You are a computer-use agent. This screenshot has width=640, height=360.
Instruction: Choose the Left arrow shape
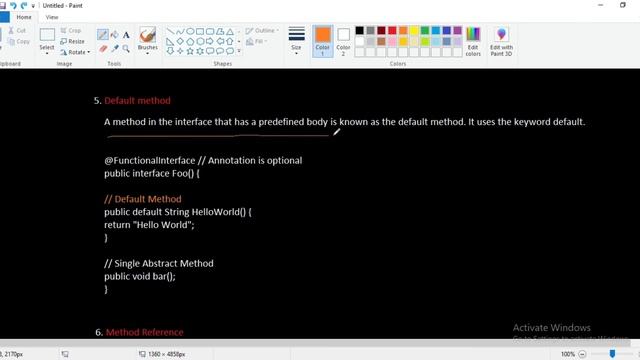[220, 41]
